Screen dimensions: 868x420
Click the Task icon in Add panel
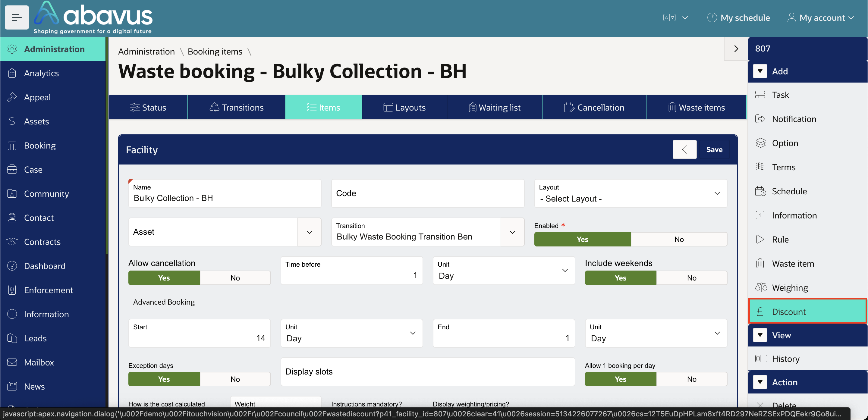click(760, 95)
